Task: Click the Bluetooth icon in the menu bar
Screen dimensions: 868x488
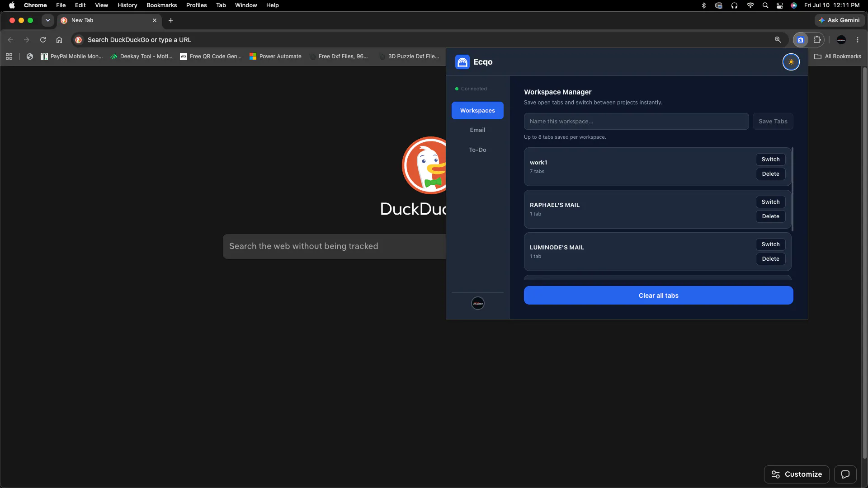Action: 704,5
